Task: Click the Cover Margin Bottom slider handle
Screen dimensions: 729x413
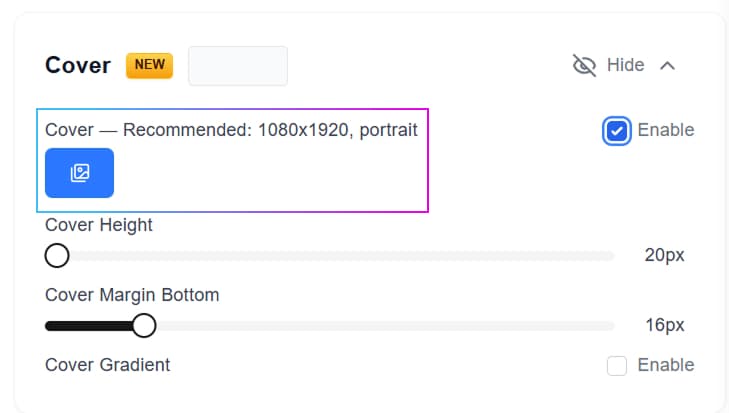Action: click(144, 326)
